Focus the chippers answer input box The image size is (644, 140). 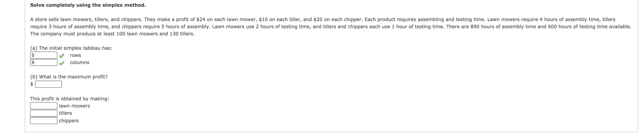point(44,121)
